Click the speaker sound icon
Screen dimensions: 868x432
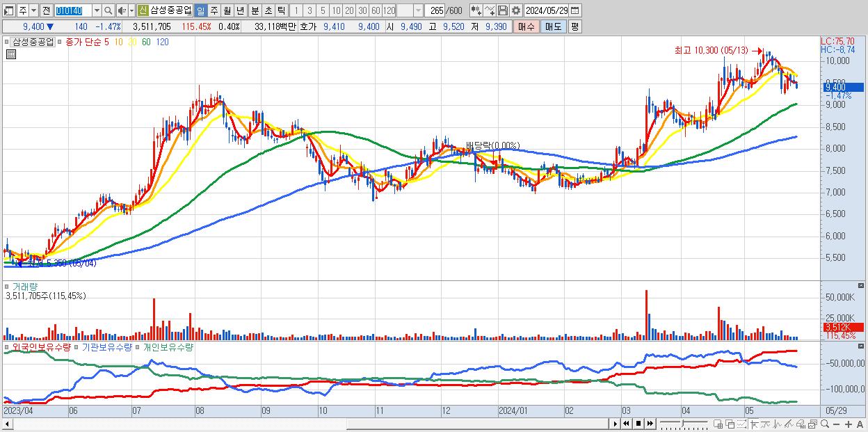click(122, 10)
